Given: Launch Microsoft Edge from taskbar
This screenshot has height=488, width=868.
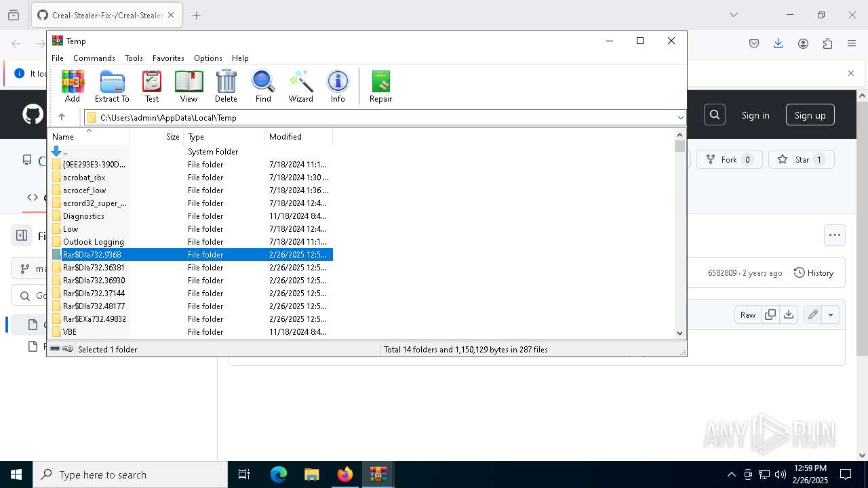Looking at the screenshot, I should coord(279,474).
